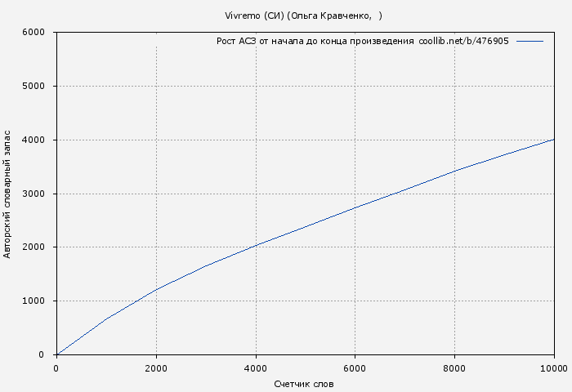Viewport: 572px width, 392px height.
Task: Click the curve's endpoint at 10000 words
Action: click(554, 139)
